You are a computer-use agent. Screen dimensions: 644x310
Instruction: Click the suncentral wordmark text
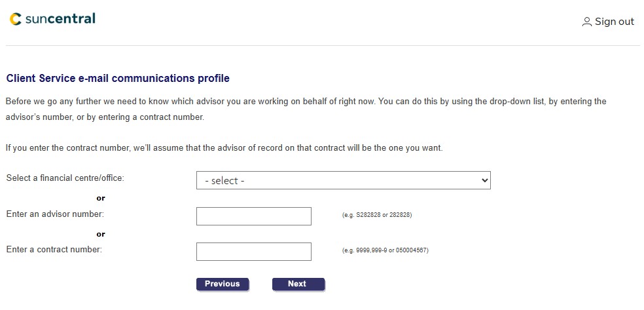(60, 19)
